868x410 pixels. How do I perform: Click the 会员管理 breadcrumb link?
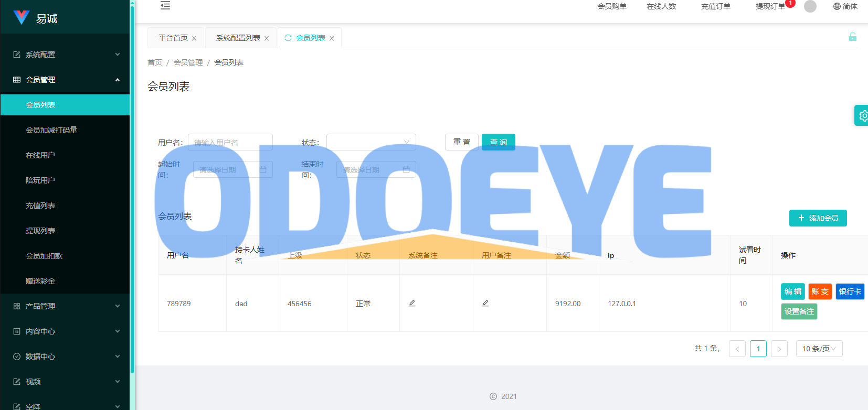pyautogui.click(x=188, y=62)
